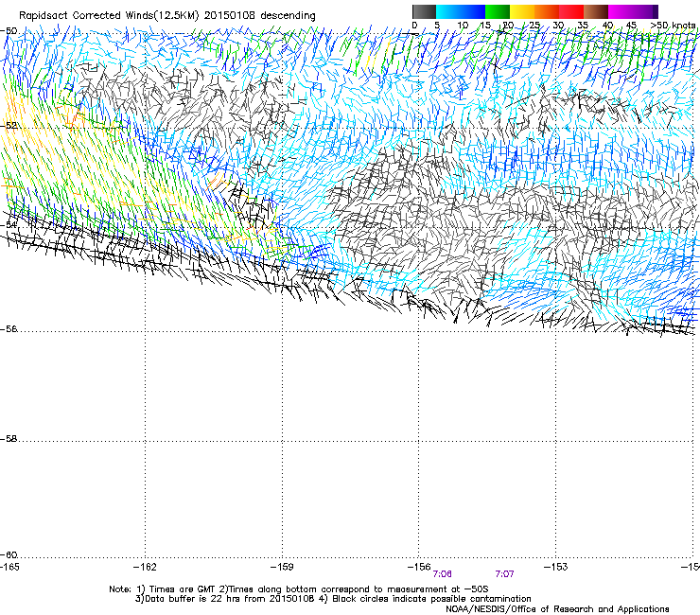Click the cyan 5-10 knots legend swatch
The width and height of the screenshot is (700, 615).
(x=448, y=11)
